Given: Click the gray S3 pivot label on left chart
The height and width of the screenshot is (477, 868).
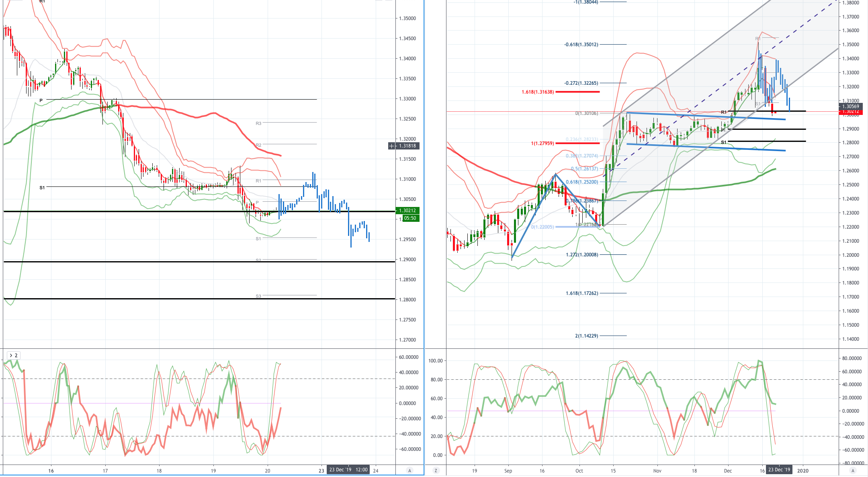Looking at the screenshot, I should pos(258,296).
